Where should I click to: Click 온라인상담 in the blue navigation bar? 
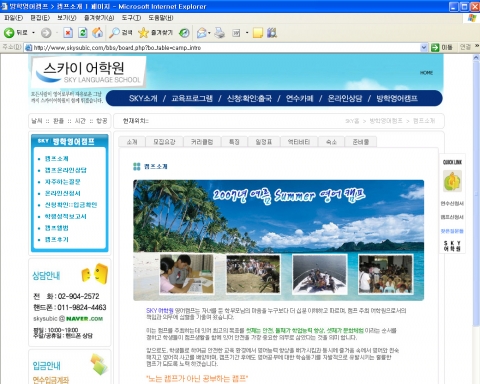click(x=345, y=98)
